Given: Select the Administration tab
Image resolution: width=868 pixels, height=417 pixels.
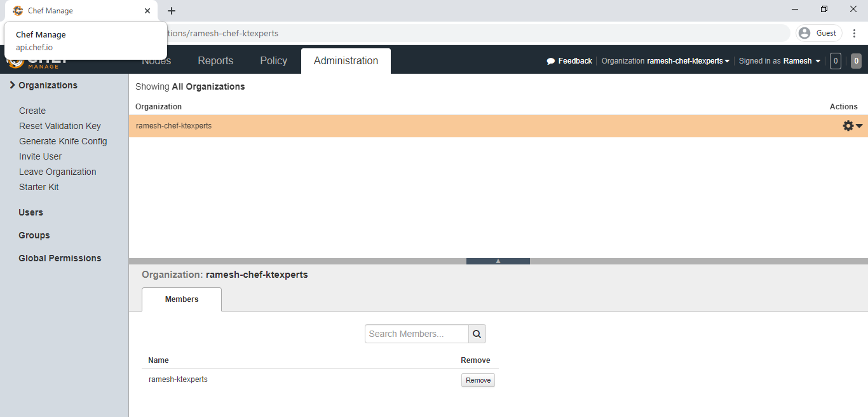Looking at the screenshot, I should point(346,61).
